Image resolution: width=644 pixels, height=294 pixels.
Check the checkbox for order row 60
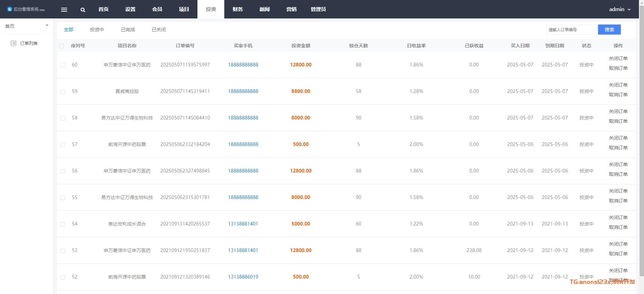(x=63, y=65)
